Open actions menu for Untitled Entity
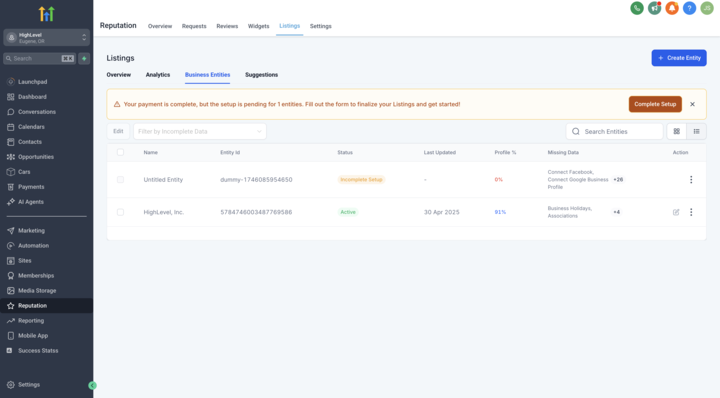This screenshot has height=398, width=720. click(x=691, y=179)
